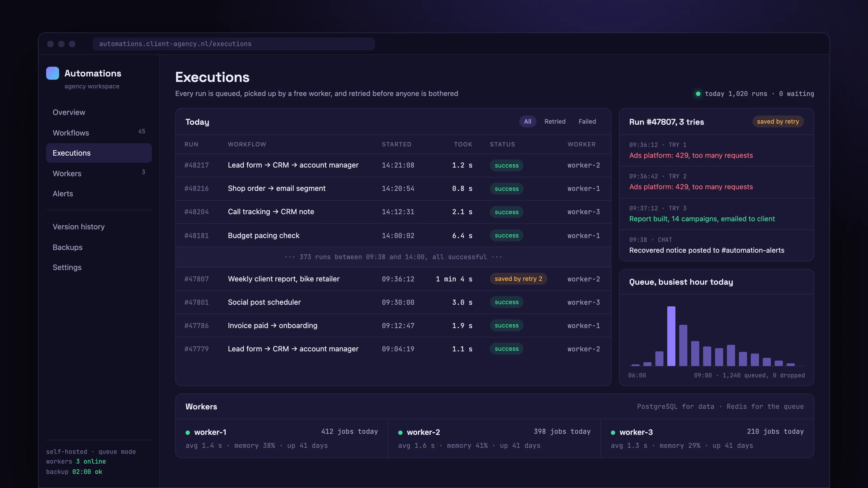Click the 'saved by retry 2' status badge
Image resolution: width=868 pixels, height=488 pixels.
[518, 279]
